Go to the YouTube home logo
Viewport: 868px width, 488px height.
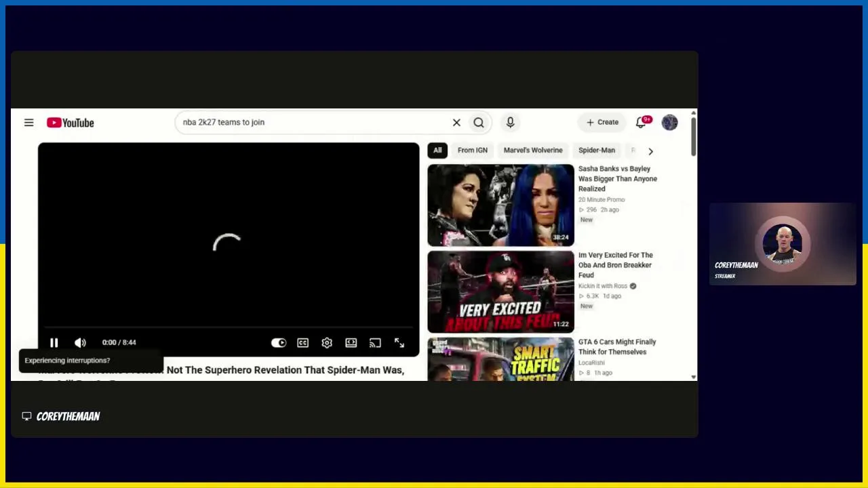pyautogui.click(x=71, y=123)
